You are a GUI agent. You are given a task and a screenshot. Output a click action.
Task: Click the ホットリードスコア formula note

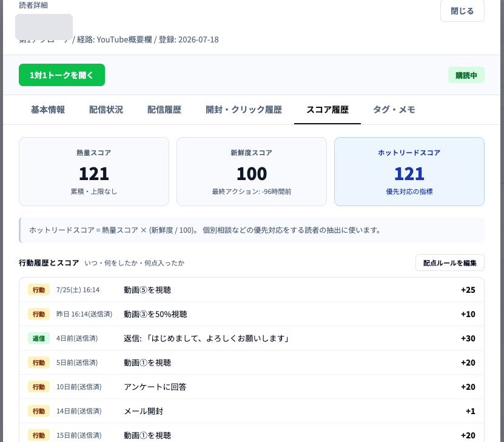(252, 230)
